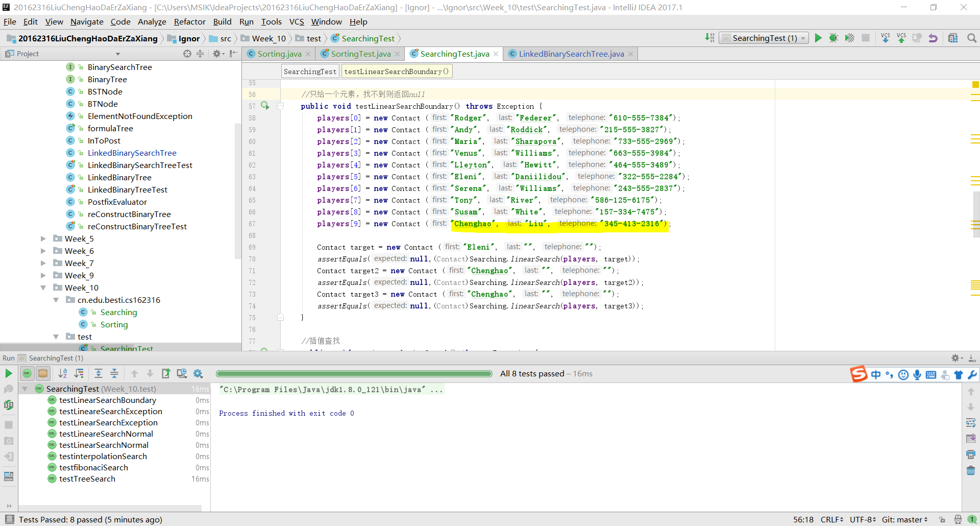Open LinkedBinarySearchTree in project tree
Viewport: 980px width, 526px height.
point(132,153)
